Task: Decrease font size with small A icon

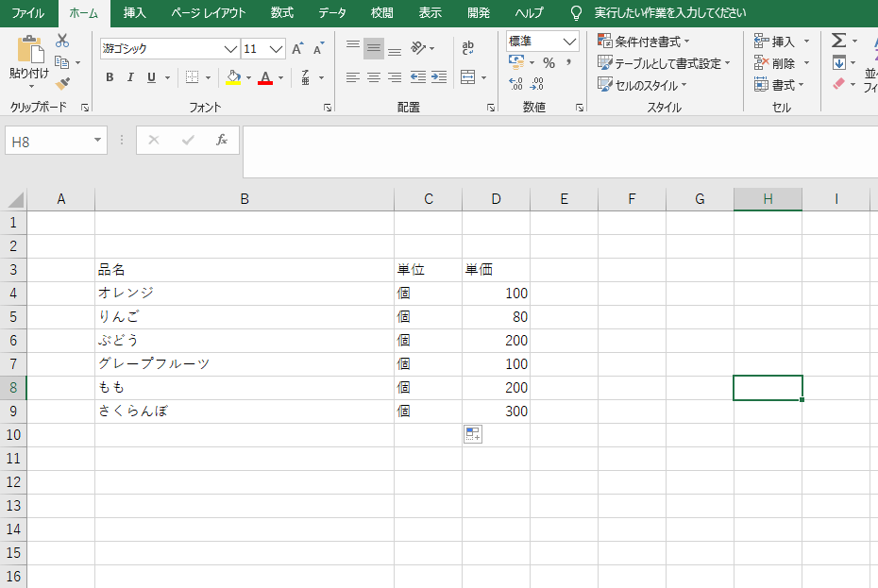Action: coord(318,49)
